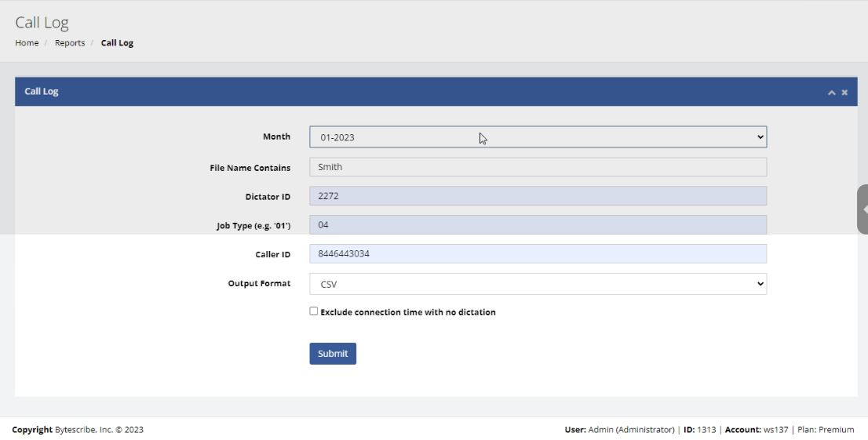Select the Job Type input field

tap(538, 224)
